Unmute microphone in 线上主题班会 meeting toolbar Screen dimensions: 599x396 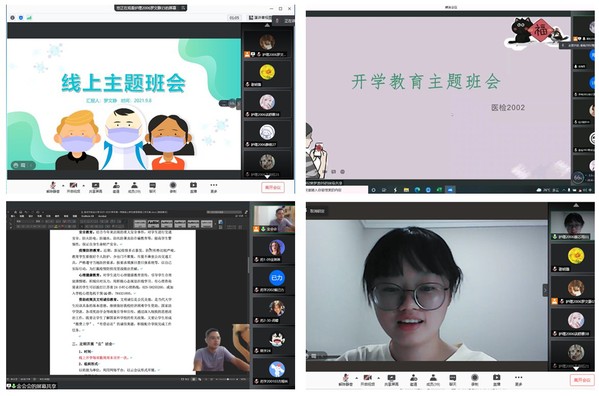pyautogui.click(x=53, y=187)
